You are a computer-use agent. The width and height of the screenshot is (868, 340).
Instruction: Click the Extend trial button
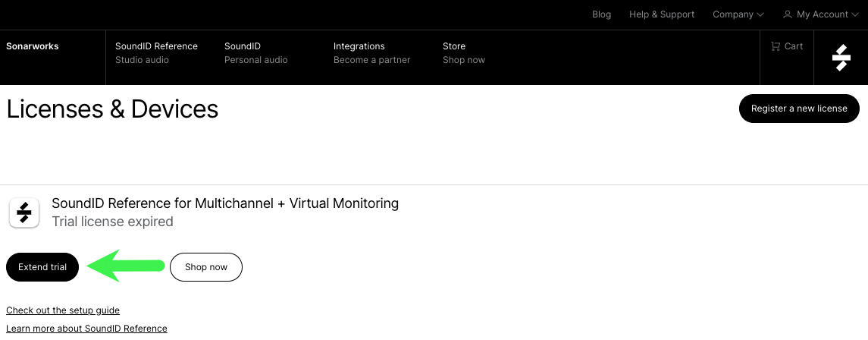point(42,267)
